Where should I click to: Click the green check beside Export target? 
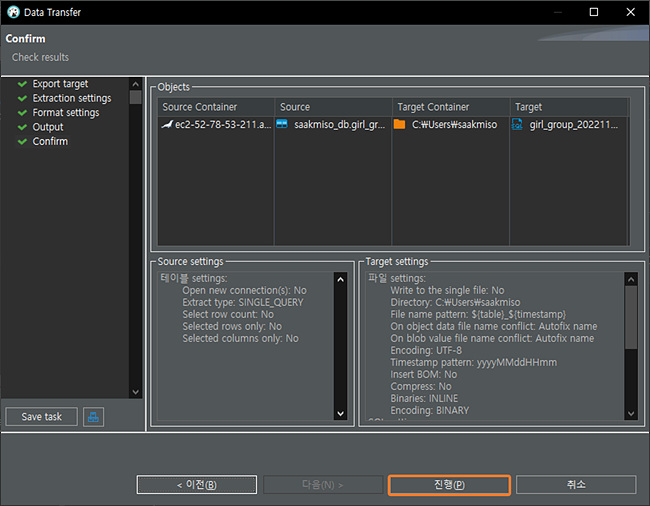point(22,84)
